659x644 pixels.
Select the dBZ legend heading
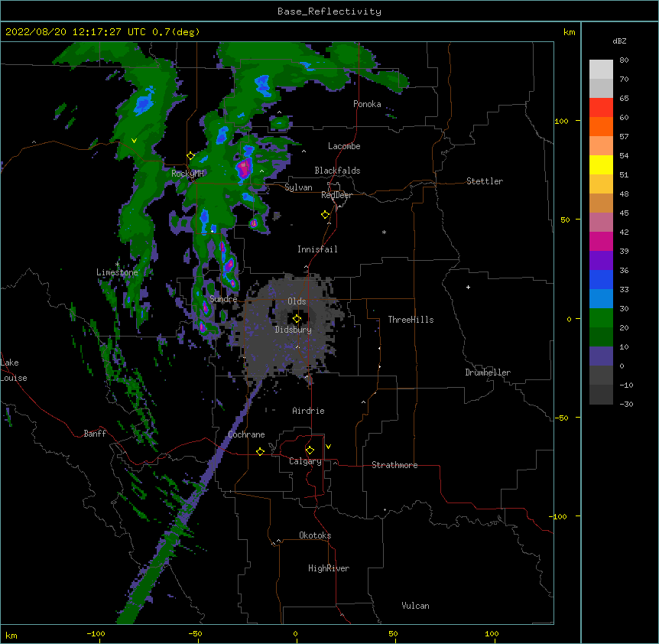click(619, 41)
